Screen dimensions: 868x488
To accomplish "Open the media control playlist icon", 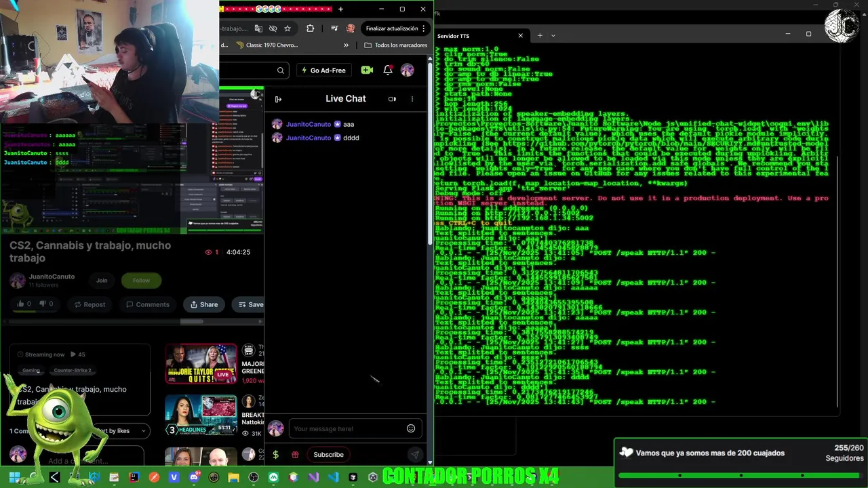I will 334,28.
